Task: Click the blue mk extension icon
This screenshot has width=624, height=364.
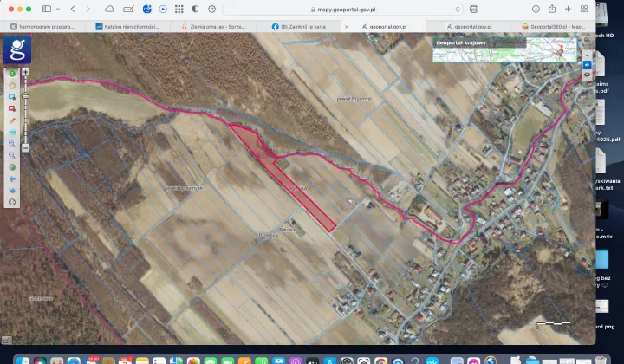Action: pyautogui.click(x=146, y=10)
